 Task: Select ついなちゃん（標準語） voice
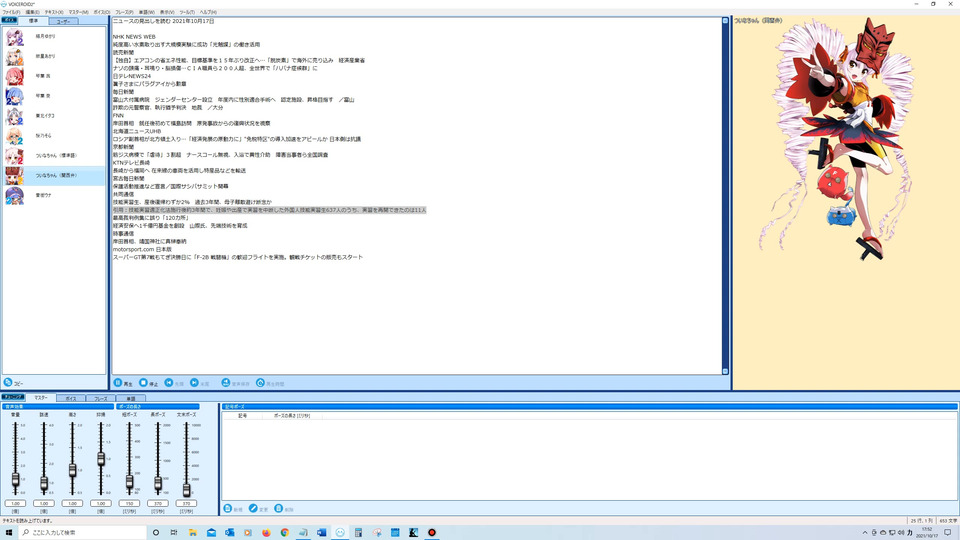click(54, 156)
